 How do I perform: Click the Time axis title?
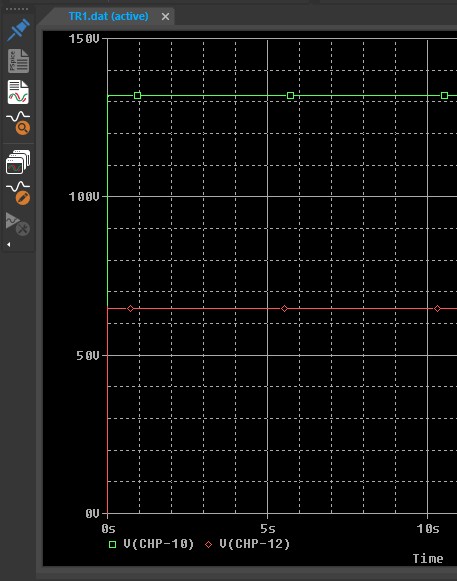click(428, 558)
